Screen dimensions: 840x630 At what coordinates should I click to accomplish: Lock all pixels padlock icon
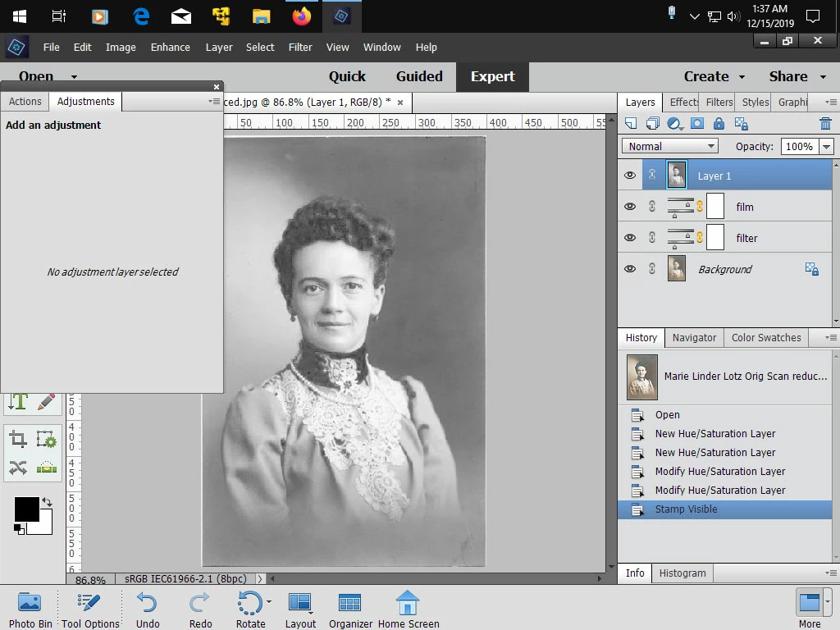click(719, 124)
